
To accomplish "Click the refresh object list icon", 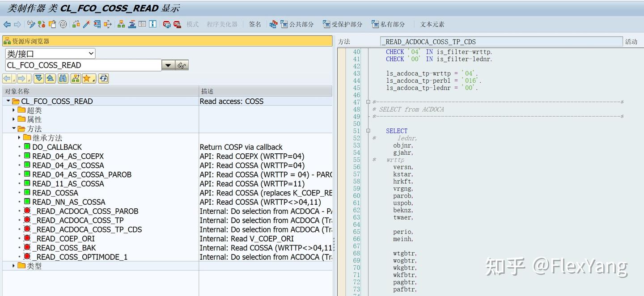I will (104, 79).
